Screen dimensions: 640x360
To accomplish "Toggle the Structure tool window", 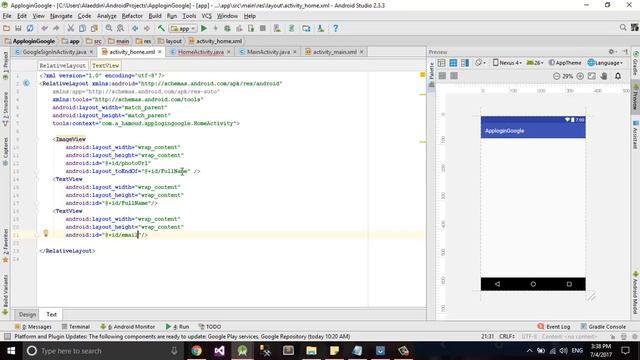I will click(x=5, y=108).
